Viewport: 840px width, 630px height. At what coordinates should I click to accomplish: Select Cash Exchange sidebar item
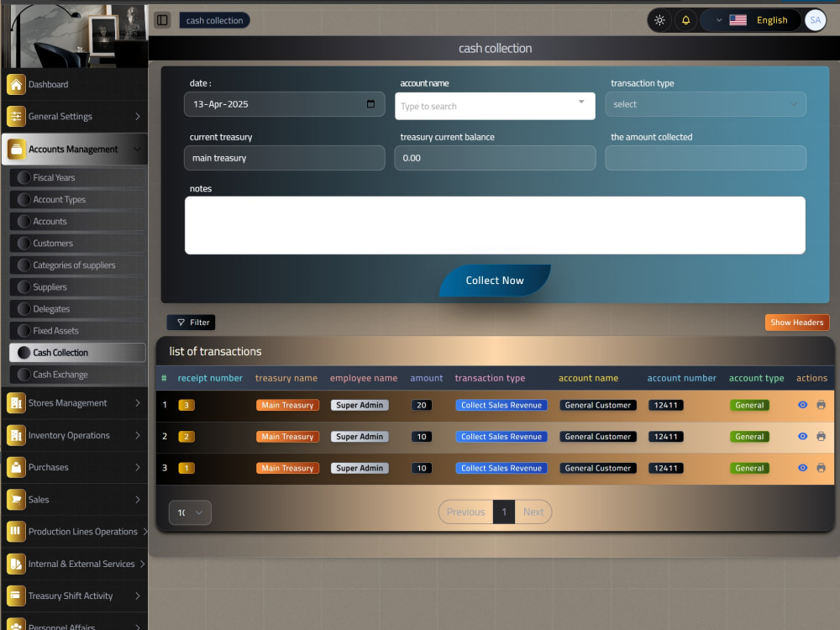pyautogui.click(x=77, y=375)
